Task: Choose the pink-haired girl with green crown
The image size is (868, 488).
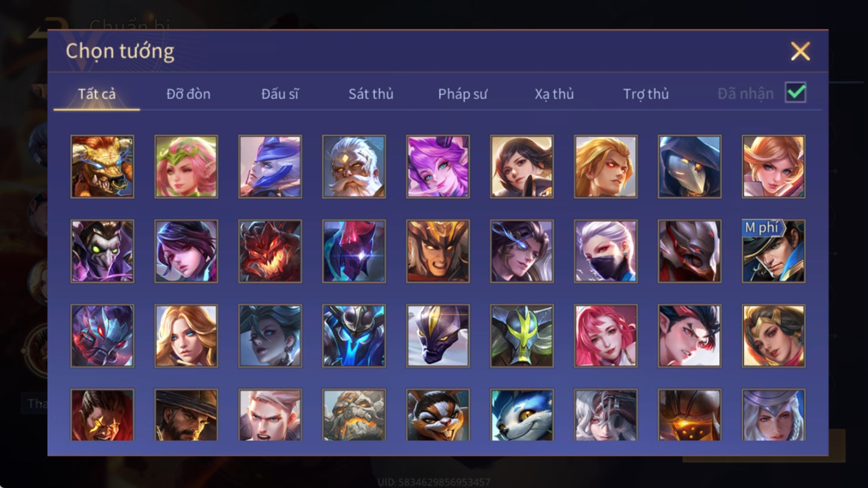Action: point(186,167)
